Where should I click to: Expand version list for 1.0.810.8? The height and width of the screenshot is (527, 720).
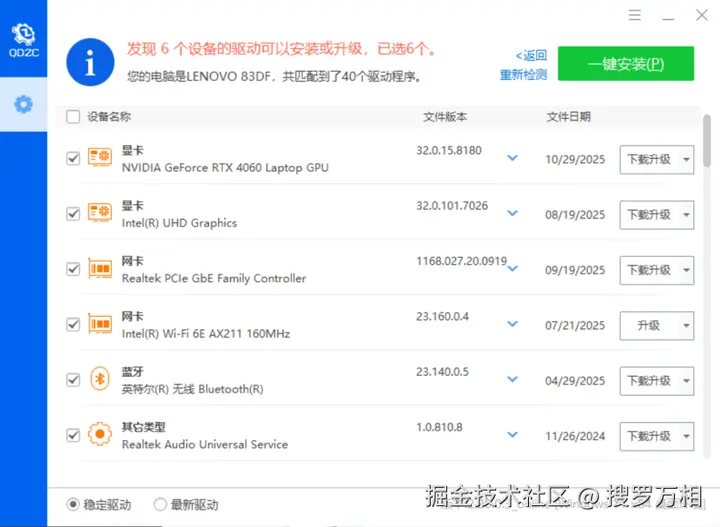coord(512,434)
